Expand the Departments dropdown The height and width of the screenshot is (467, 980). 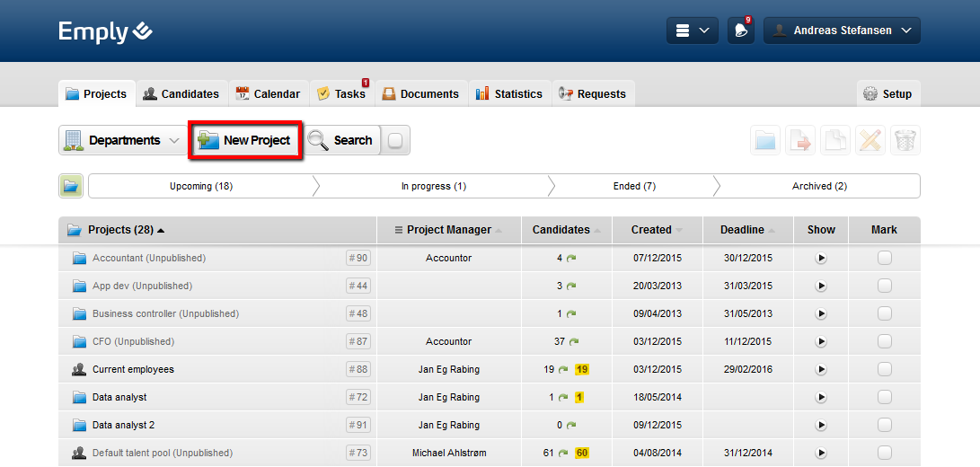coord(121,140)
